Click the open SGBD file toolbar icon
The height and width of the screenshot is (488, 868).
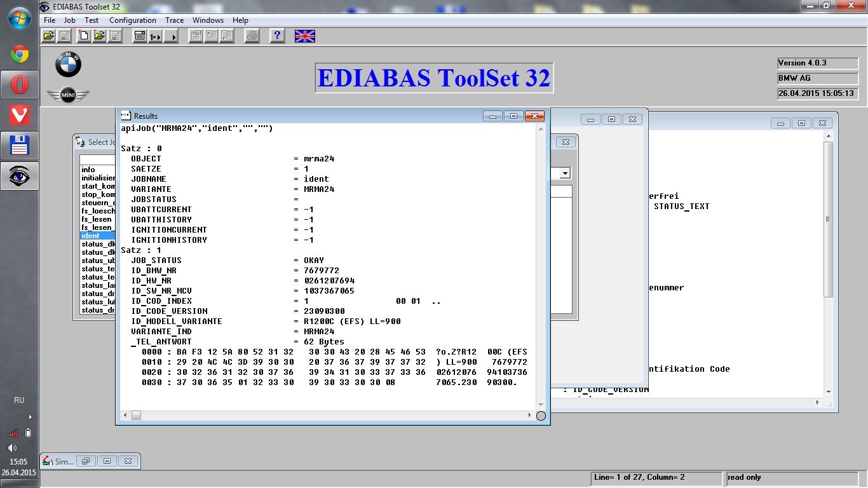[x=48, y=36]
